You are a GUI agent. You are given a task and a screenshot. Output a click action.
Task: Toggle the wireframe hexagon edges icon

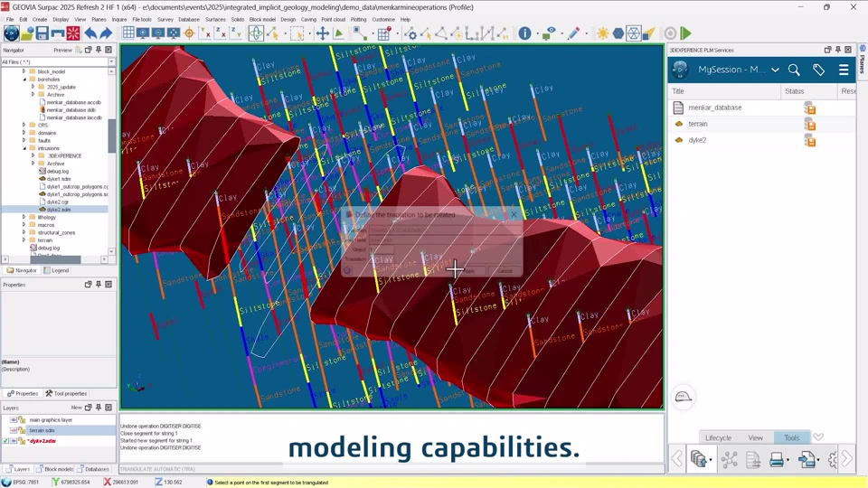coord(634,33)
